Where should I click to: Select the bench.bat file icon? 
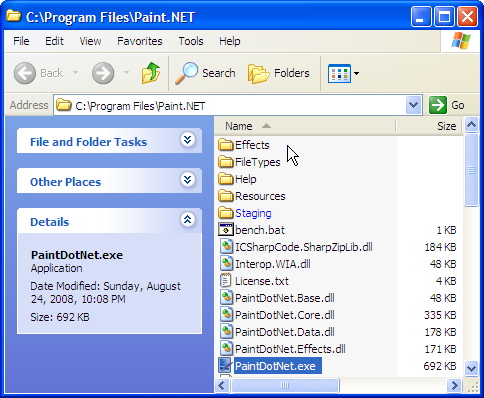pos(226,230)
